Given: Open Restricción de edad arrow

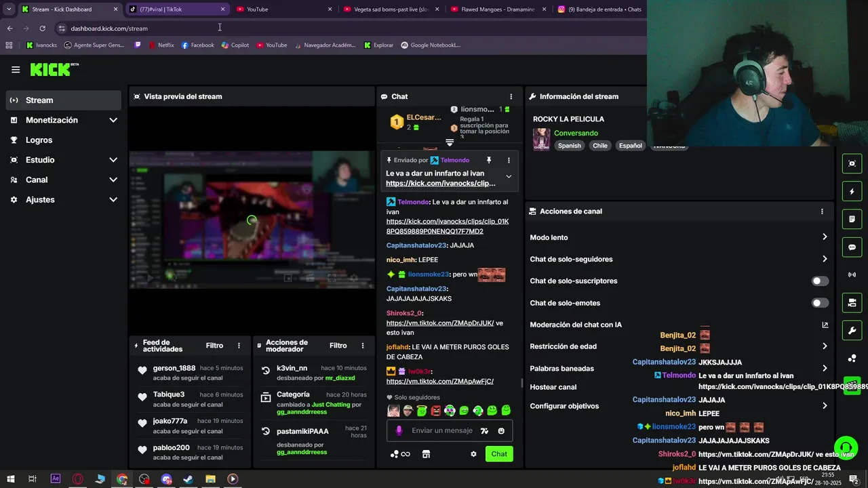Looking at the screenshot, I should point(825,346).
